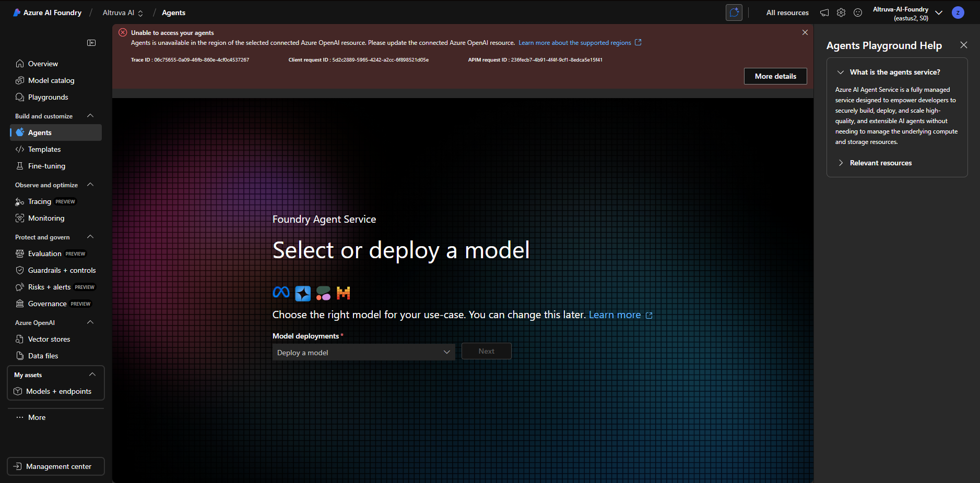This screenshot has height=483, width=980.
Task: Open Templates section
Action: click(56, 149)
